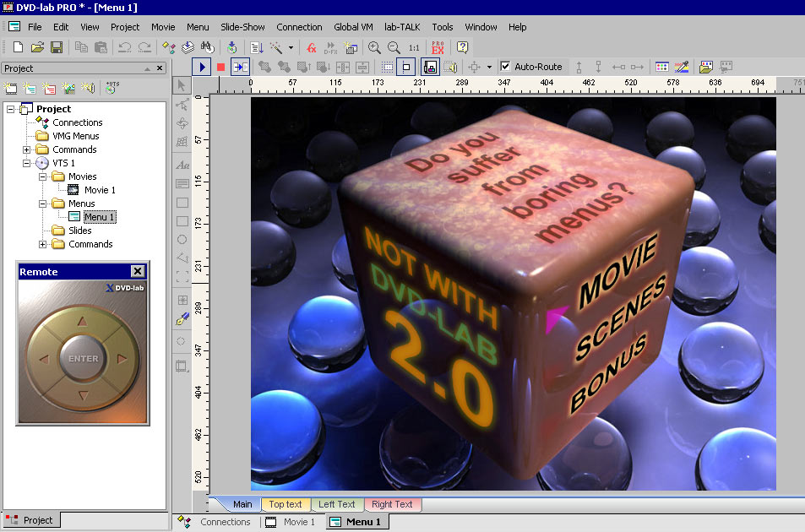Click the up arrow on the Remote
The width and height of the screenshot is (805, 532).
coord(83,322)
